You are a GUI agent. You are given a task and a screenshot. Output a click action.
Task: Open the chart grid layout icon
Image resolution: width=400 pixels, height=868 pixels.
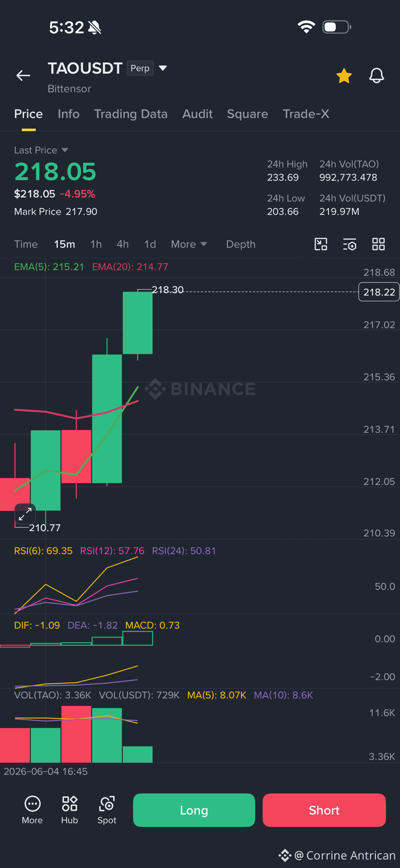click(x=379, y=244)
